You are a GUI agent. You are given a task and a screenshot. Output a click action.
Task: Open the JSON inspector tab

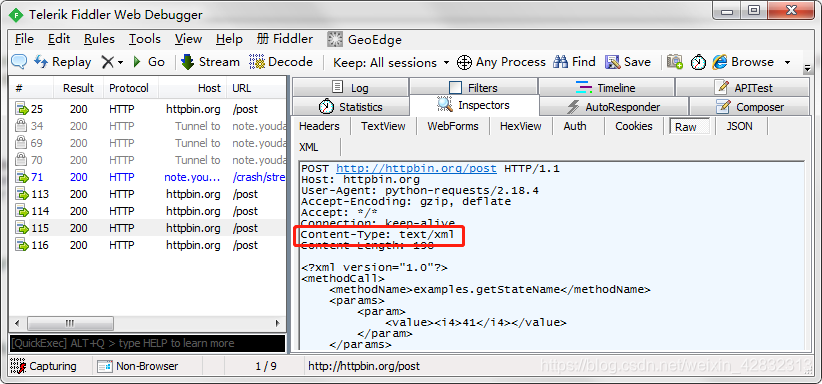pyautogui.click(x=740, y=126)
